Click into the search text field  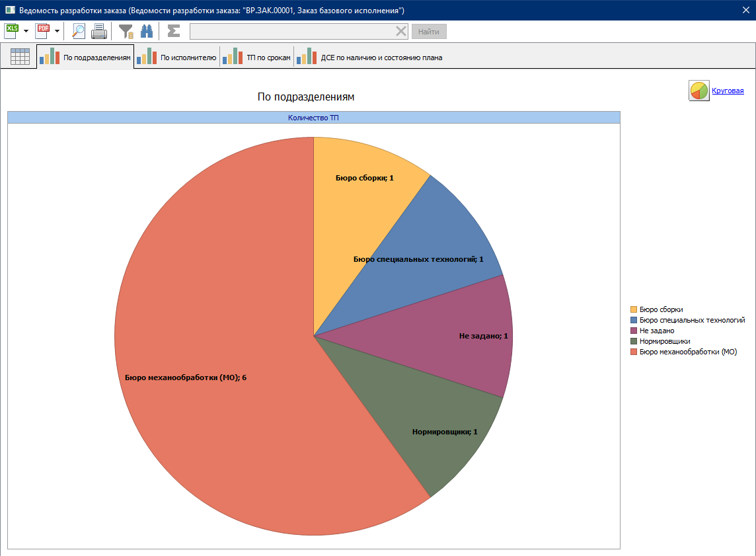tap(291, 31)
